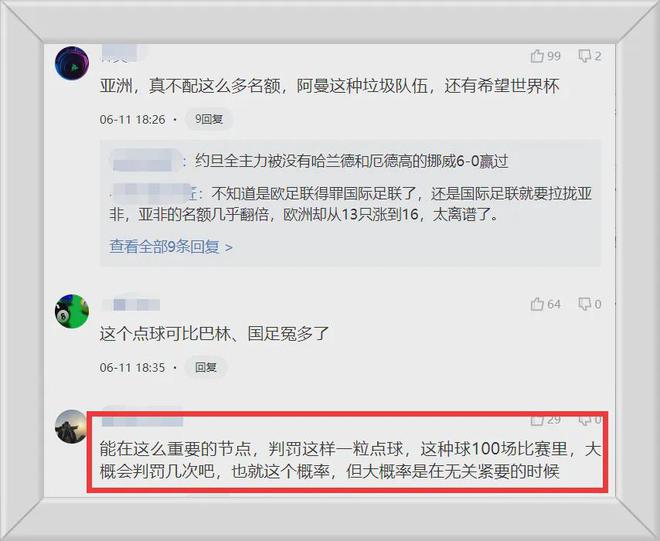Open the purple-ring avatar profile

72,63
